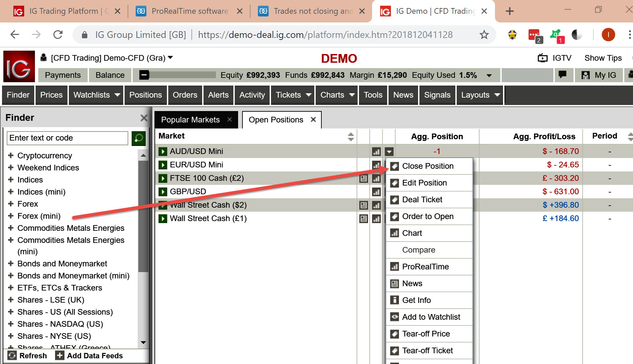Bookmark this page with the star icon
Image resolution: width=633 pixels, height=364 pixels.
(x=484, y=35)
